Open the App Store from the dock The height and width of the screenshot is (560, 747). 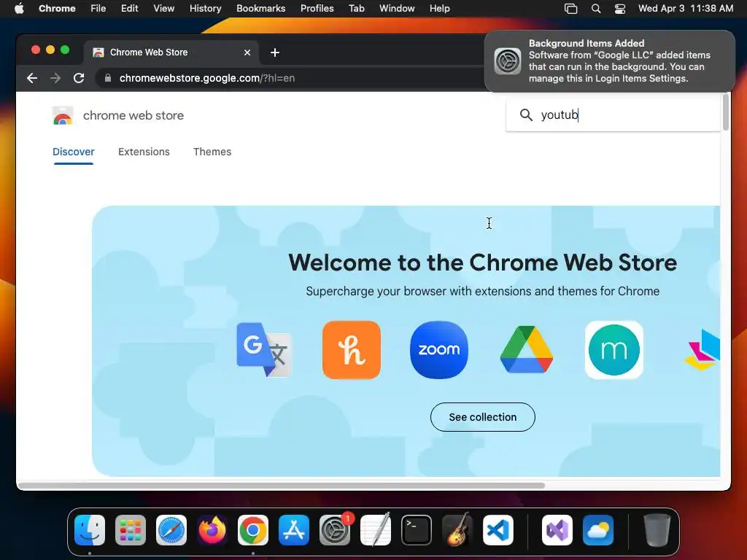(294, 530)
